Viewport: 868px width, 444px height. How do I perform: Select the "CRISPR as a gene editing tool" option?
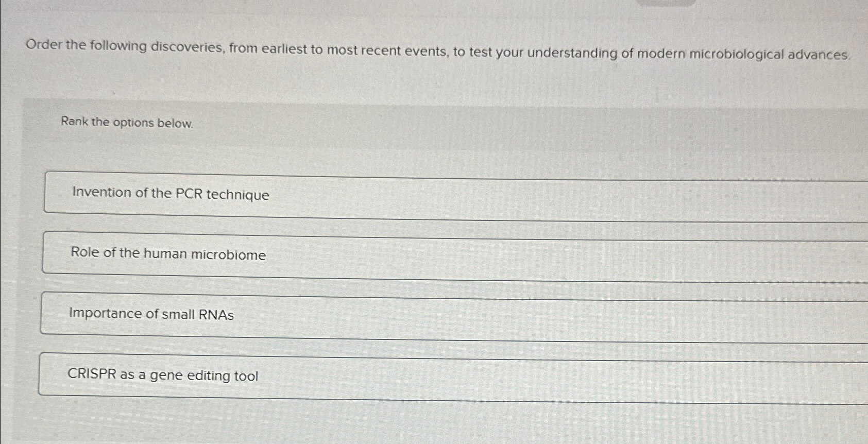[163, 375]
